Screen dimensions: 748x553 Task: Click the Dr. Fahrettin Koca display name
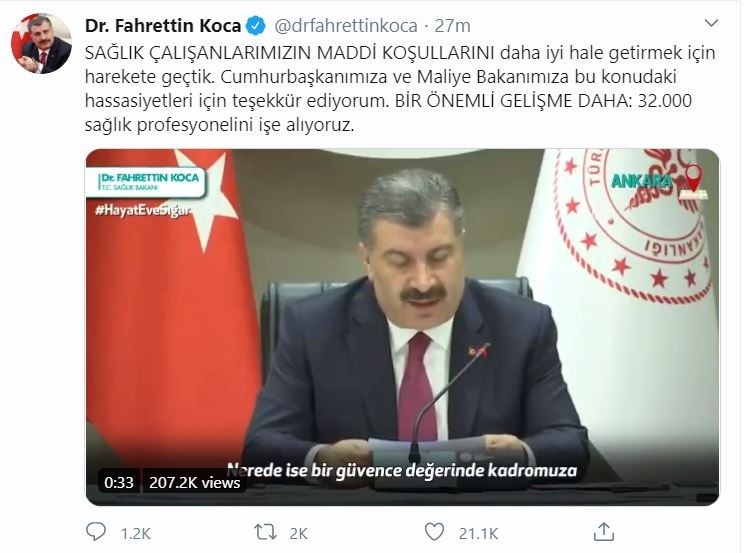(163, 26)
